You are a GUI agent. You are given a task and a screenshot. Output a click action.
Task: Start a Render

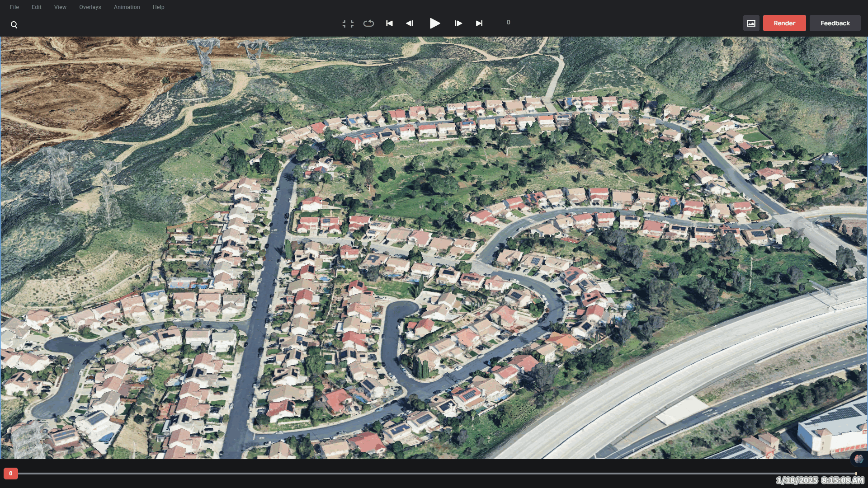(784, 23)
